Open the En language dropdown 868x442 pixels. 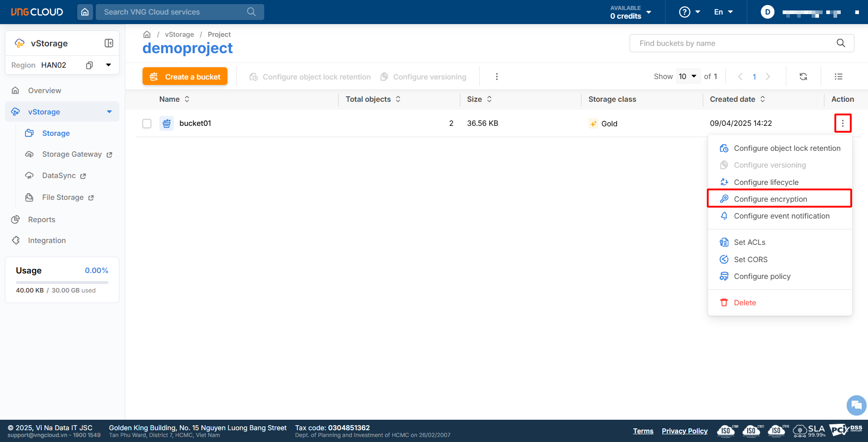point(723,12)
